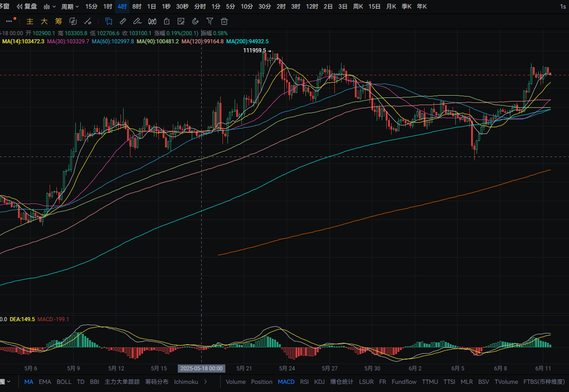Switch to the 1秒 timeframe
Image resolution: width=569 pixels, height=392 pixels.
click(x=166, y=6)
